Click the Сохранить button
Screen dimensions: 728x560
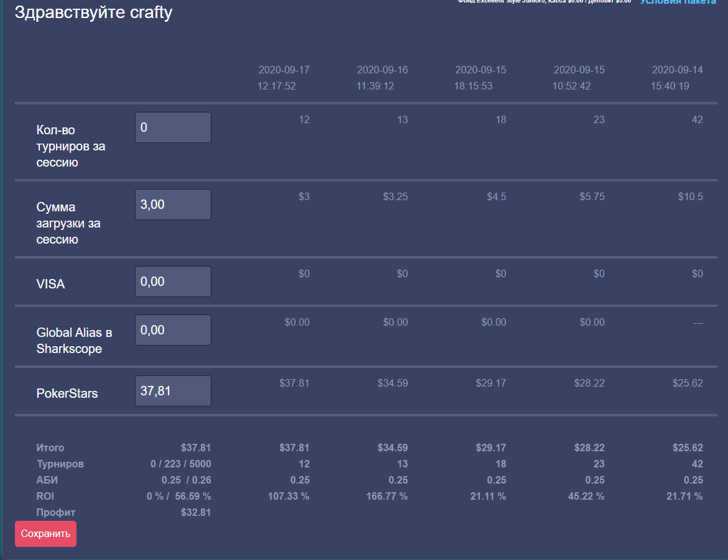click(x=45, y=533)
